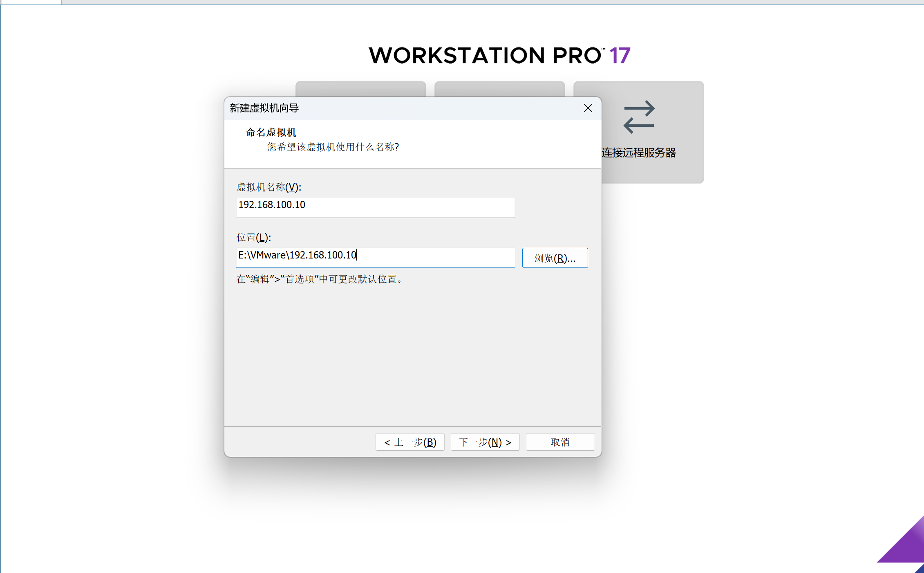Click the connect to remote server arrows icon

pyautogui.click(x=639, y=117)
